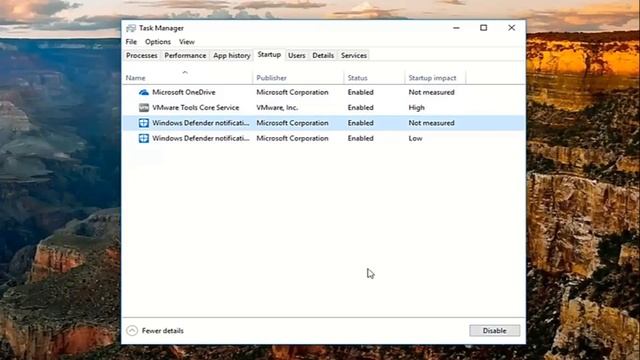Click the Task Manager title bar icon
The width and height of the screenshot is (640, 360).
131,28
